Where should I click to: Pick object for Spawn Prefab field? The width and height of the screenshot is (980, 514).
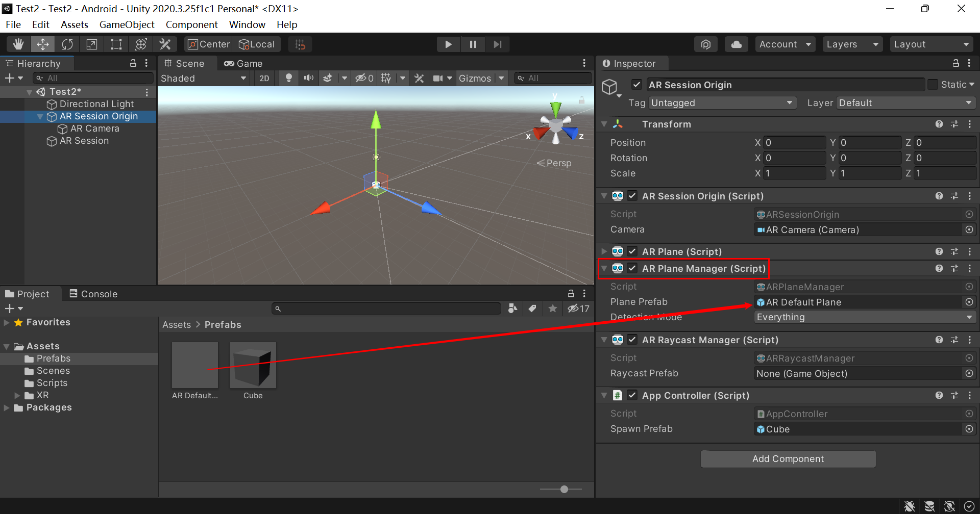coord(969,429)
